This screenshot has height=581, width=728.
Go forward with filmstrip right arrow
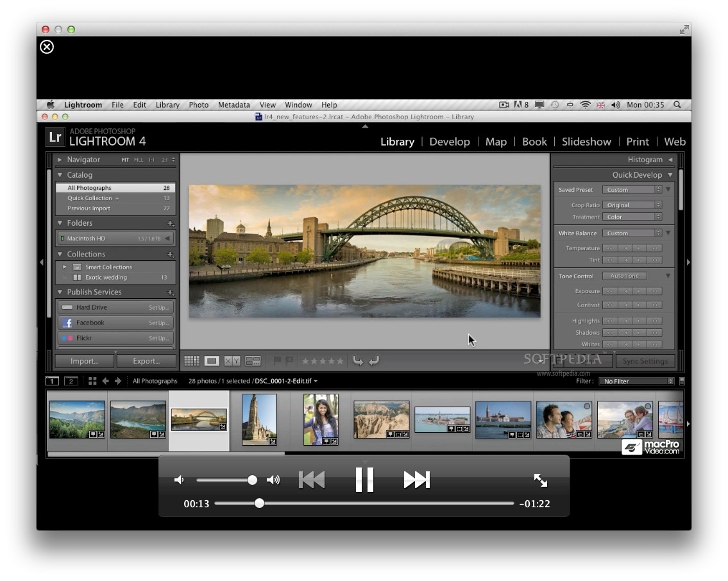pos(118,381)
